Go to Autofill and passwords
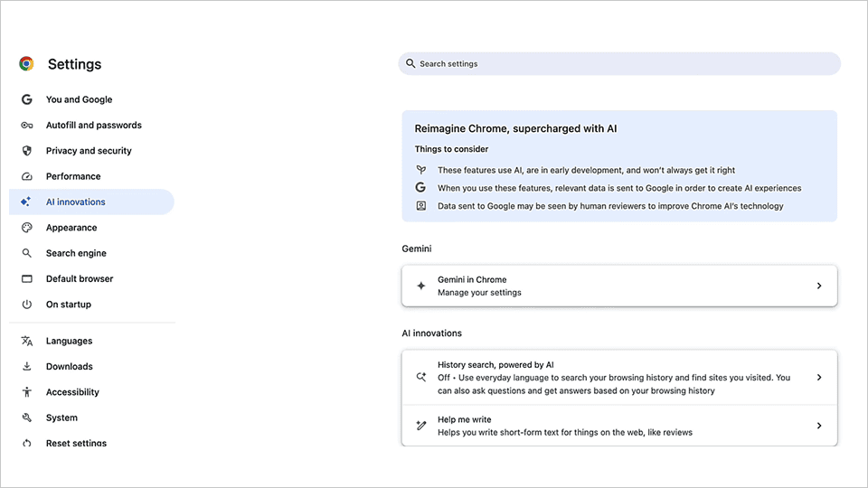Image resolution: width=868 pixels, height=488 pixels. [x=92, y=125]
